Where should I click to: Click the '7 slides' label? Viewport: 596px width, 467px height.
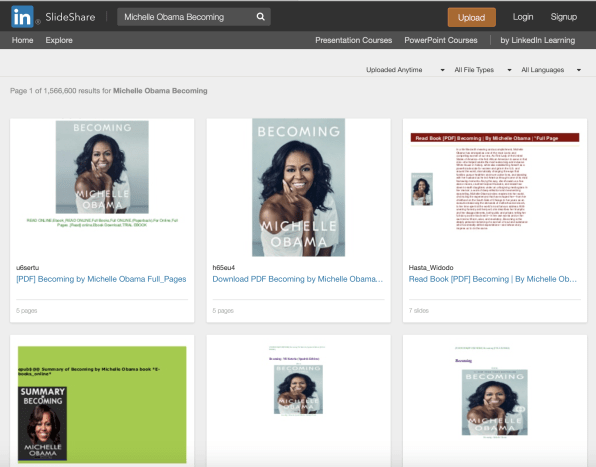point(418,310)
